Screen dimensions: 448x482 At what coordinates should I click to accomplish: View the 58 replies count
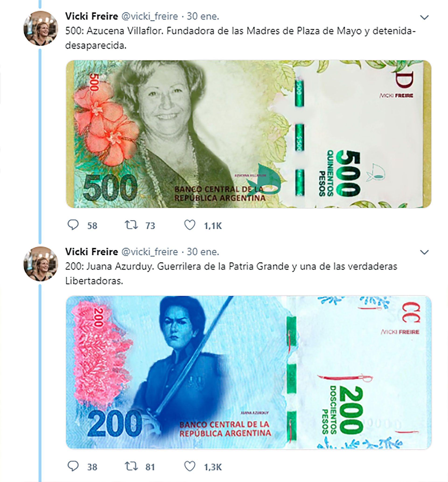pos(92,226)
